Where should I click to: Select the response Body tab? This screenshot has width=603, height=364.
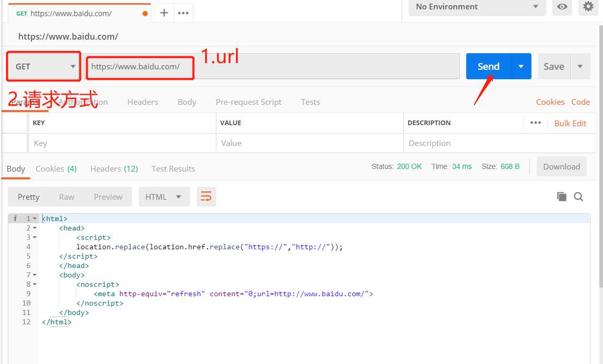16,169
